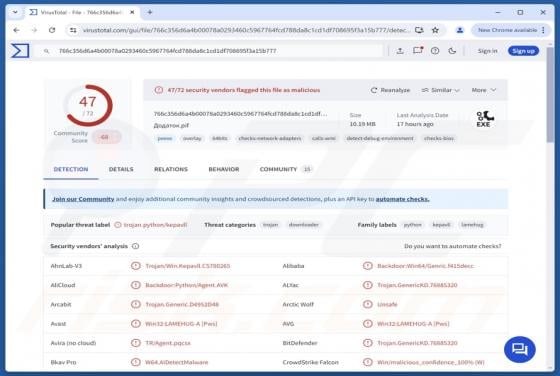Viewport: 560px width, 376px height.
Task: Click the EXE file type icon
Action: tap(484, 119)
